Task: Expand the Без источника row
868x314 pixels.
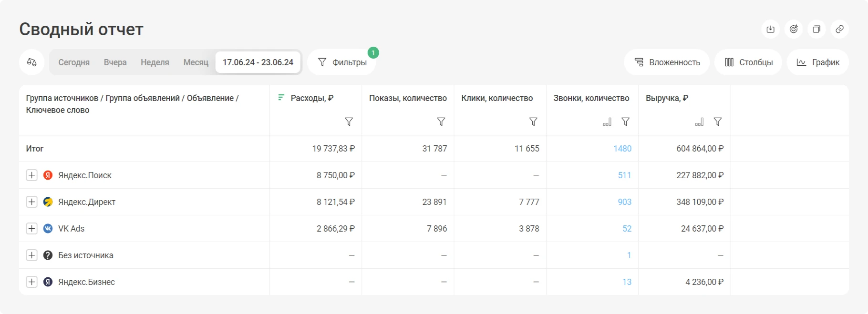Action: click(31, 255)
